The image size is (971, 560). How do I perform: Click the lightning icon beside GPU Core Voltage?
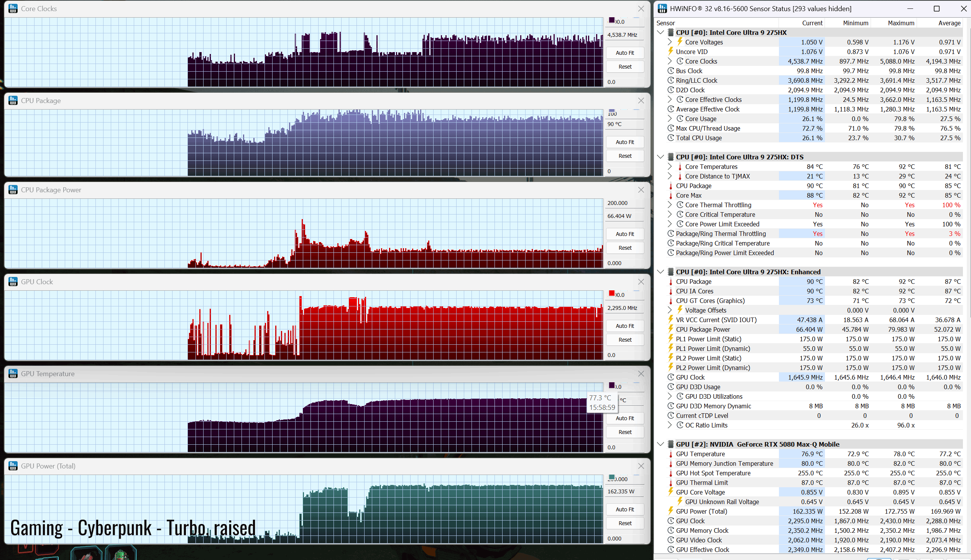(671, 491)
